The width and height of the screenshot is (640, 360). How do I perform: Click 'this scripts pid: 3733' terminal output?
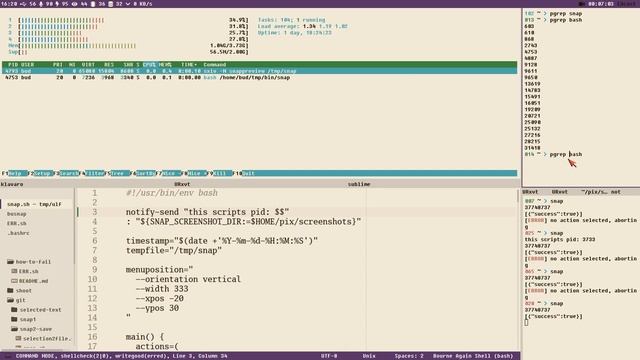coord(560,240)
